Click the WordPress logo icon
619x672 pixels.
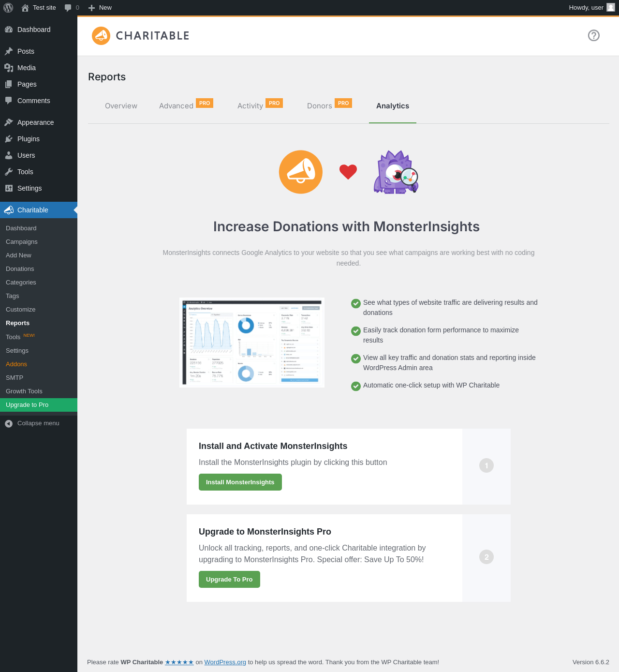point(8,8)
